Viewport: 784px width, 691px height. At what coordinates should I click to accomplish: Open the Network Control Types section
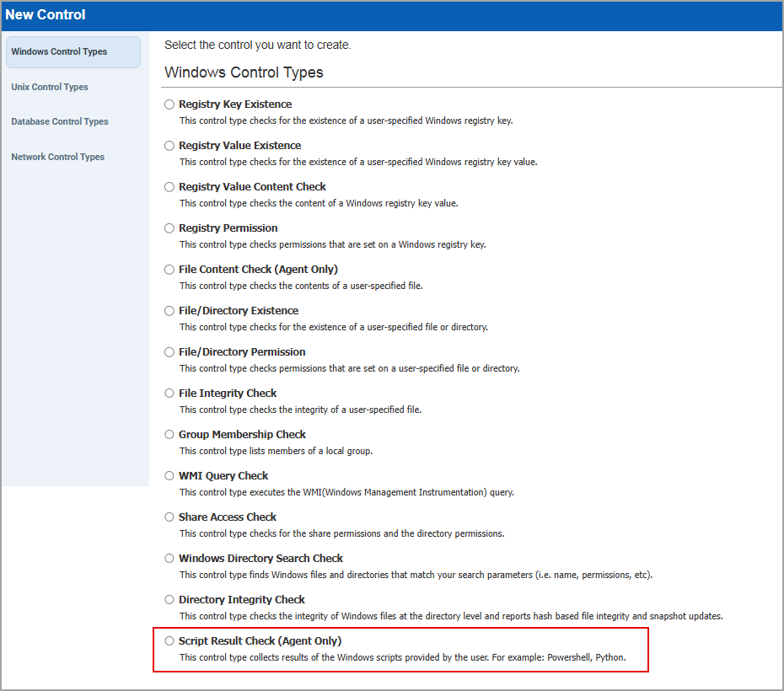pos(57,157)
